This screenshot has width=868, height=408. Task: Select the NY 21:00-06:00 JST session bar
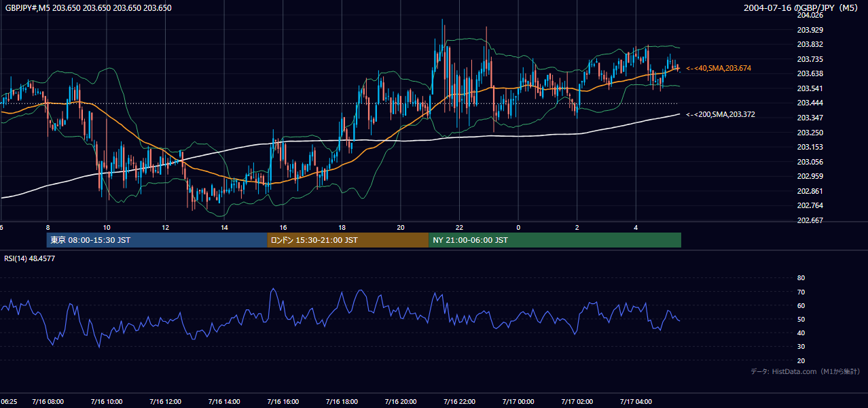point(555,240)
